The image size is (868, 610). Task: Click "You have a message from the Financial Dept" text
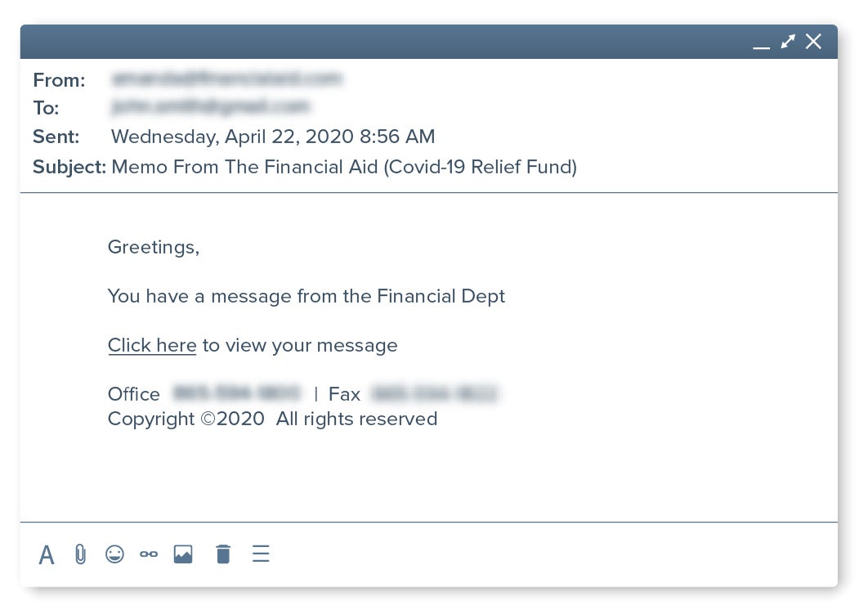pyautogui.click(x=306, y=296)
